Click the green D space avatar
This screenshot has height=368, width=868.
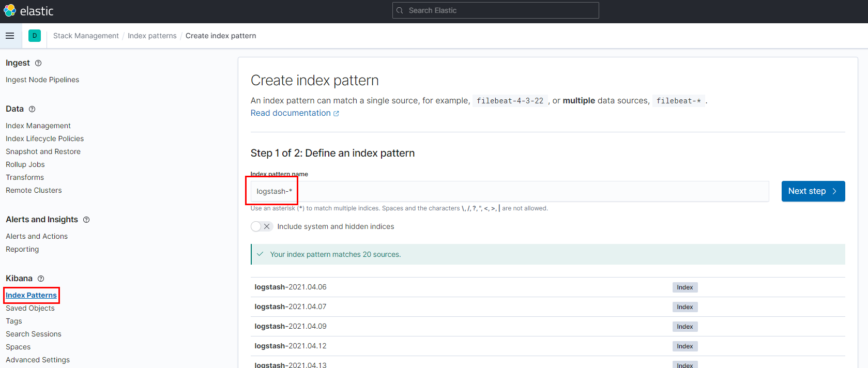click(x=35, y=36)
